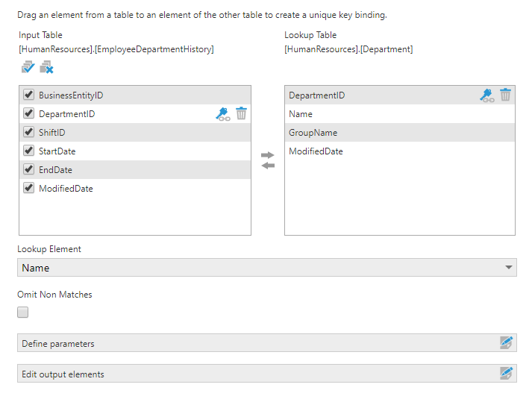Click the deselect all elements icon
The image size is (532, 402).
(46, 68)
